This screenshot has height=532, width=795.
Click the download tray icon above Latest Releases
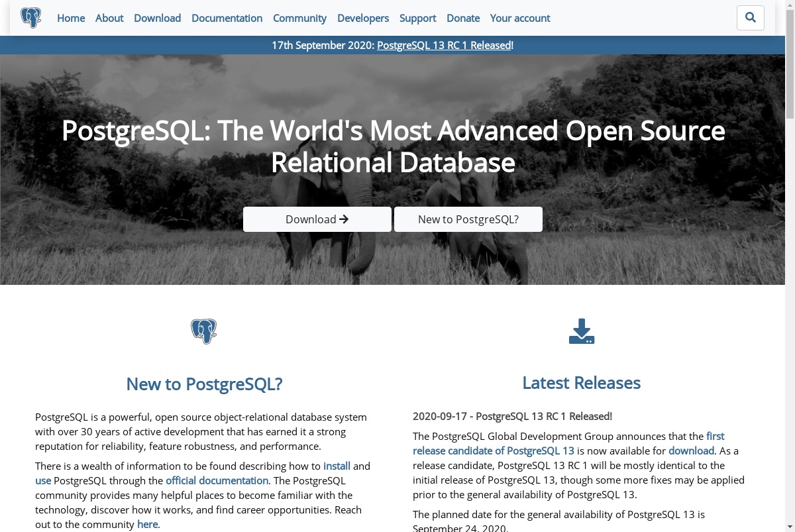point(582,331)
